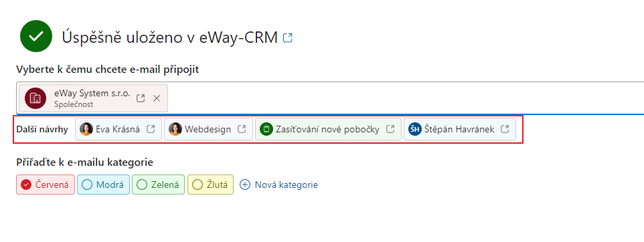Open eWay-CRM via the title external-link icon
Image resolution: width=644 pixels, height=242 pixels.
[288, 38]
